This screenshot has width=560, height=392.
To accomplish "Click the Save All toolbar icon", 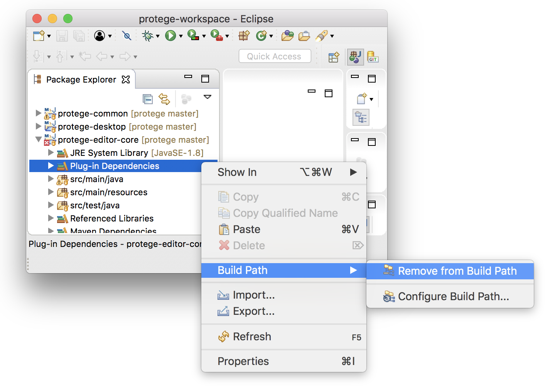I will coord(79,36).
